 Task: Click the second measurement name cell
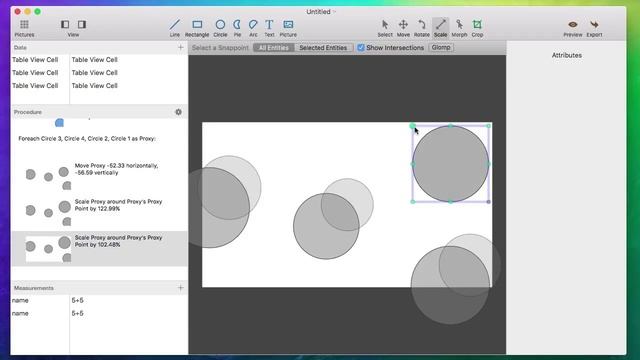click(x=20, y=313)
